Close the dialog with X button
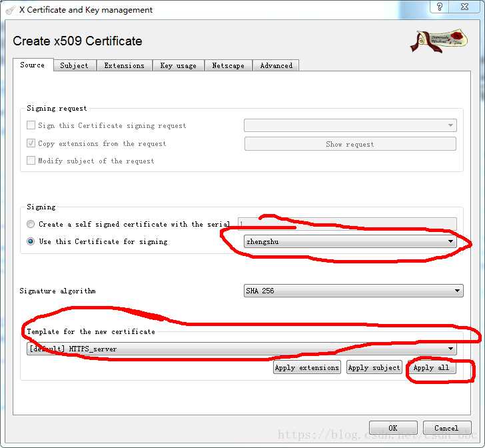485x448 pixels. [x=464, y=7]
